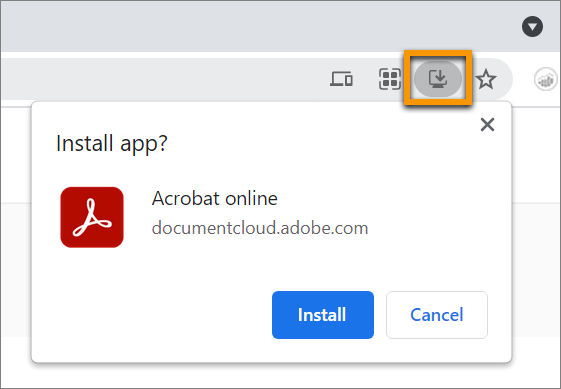Open the tab search dropdown arrow
This screenshot has height=389, width=561.
(x=532, y=26)
